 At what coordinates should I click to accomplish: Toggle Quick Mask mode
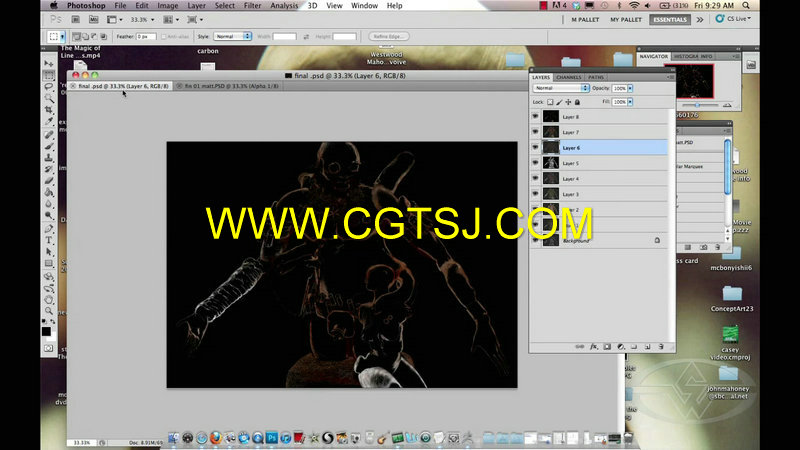[48, 348]
